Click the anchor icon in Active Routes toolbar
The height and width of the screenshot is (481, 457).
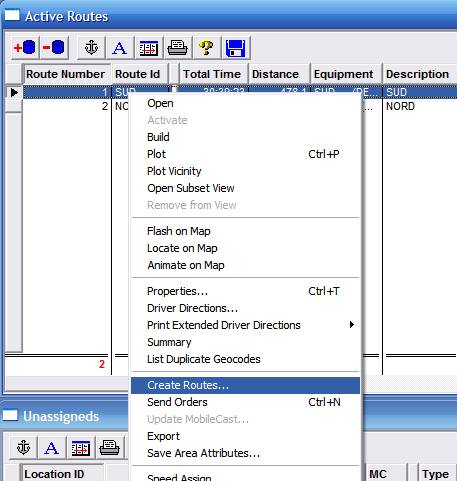click(91, 48)
